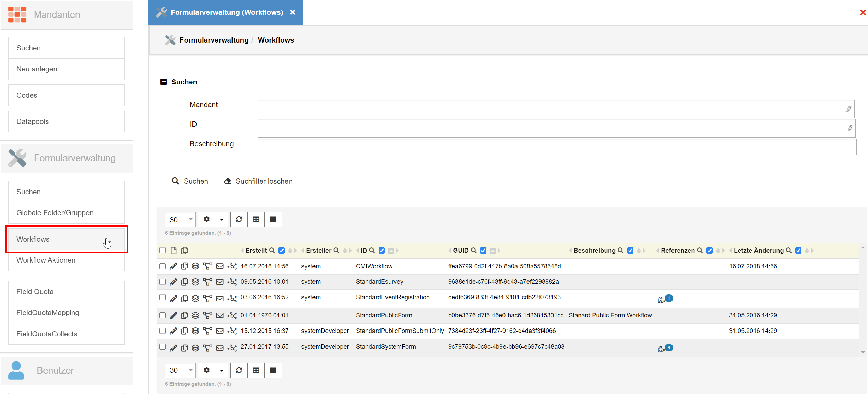Click the references puzzle icon with badge 4
The width and height of the screenshot is (868, 394).
click(662, 349)
